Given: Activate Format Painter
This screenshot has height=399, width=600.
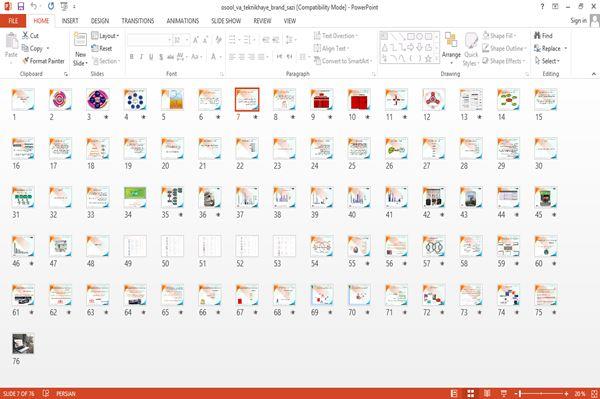Looking at the screenshot, I should 43,61.
